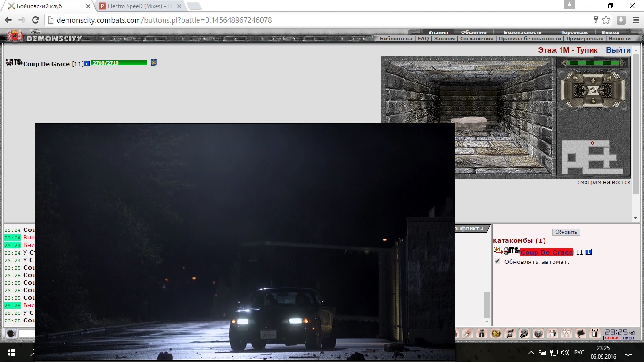This screenshot has width=644, height=362.
Task: Open the Windows Start menu
Action: [x=11, y=352]
